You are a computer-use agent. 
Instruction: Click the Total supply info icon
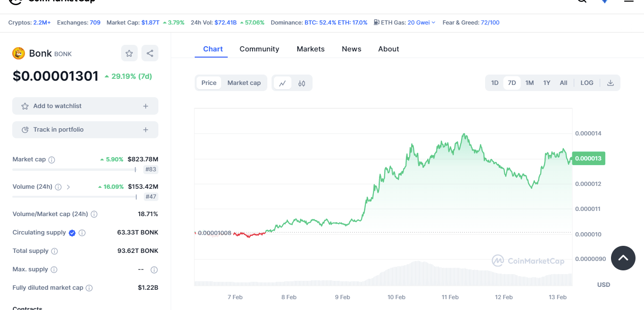coord(54,251)
